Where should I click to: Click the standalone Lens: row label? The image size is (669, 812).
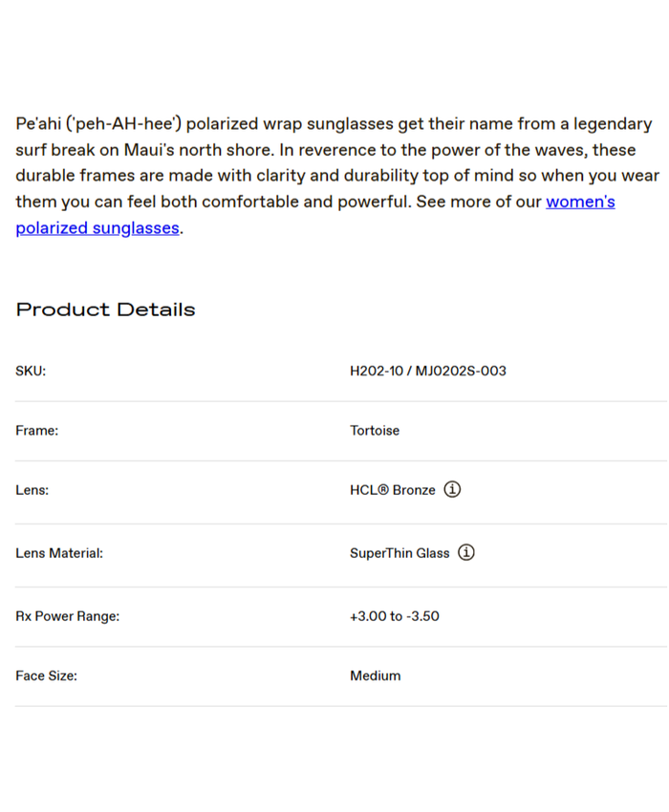click(32, 490)
